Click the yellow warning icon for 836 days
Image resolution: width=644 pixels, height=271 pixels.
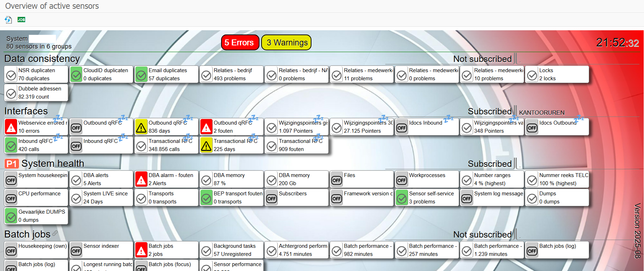(x=141, y=127)
